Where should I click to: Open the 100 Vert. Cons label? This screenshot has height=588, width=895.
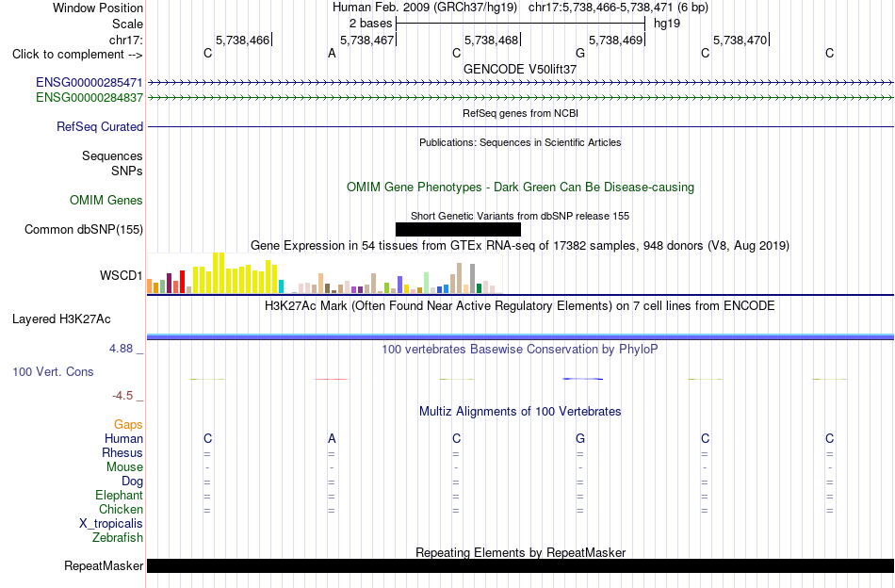pos(53,371)
